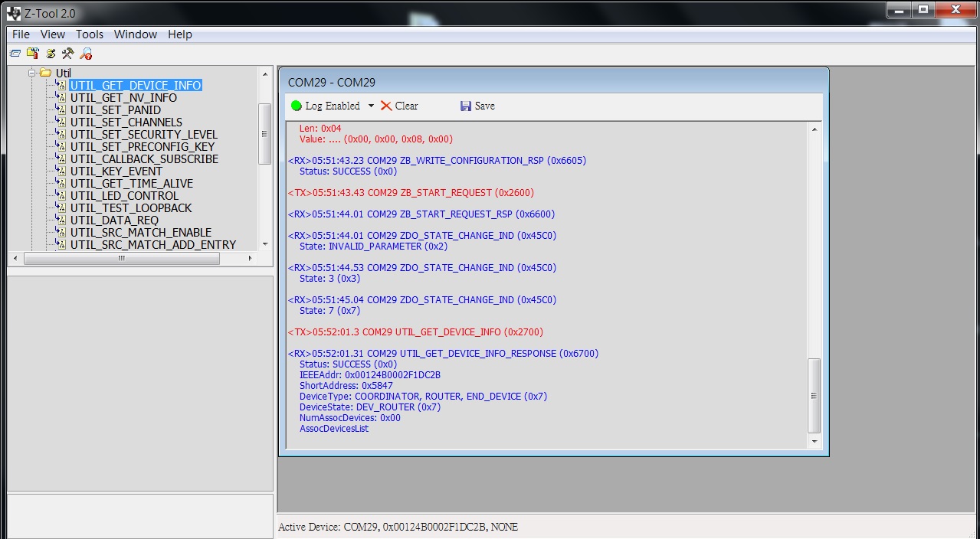The height and width of the screenshot is (539, 980).
Task: Click the Active Device status bar text
Action: 398,527
